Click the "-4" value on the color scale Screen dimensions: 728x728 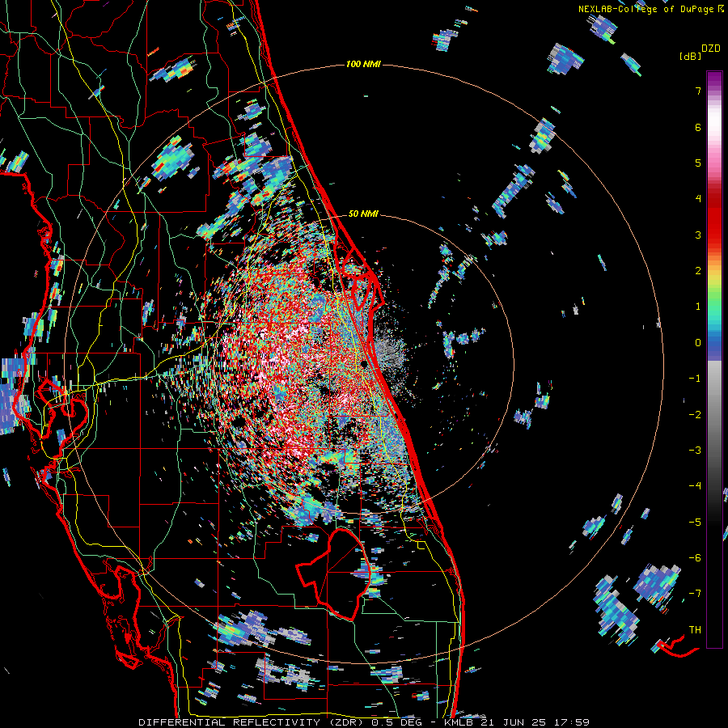[x=695, y=486]
